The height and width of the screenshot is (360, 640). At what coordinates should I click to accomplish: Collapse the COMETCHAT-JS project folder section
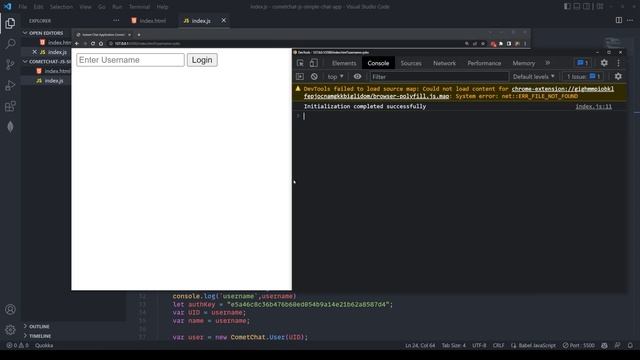47,62
